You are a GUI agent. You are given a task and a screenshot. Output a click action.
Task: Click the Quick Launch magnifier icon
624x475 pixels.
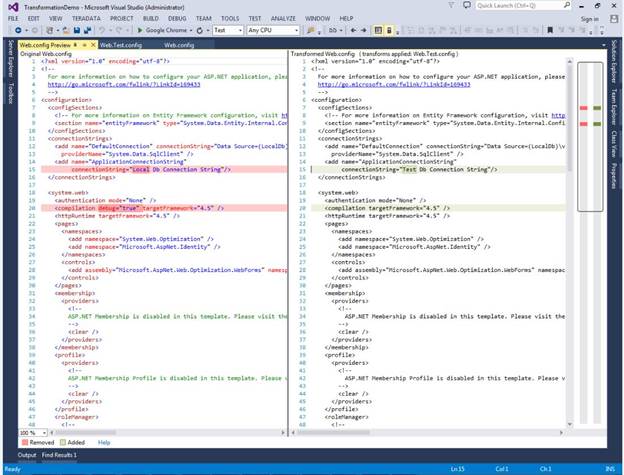(x=567, y=5)
